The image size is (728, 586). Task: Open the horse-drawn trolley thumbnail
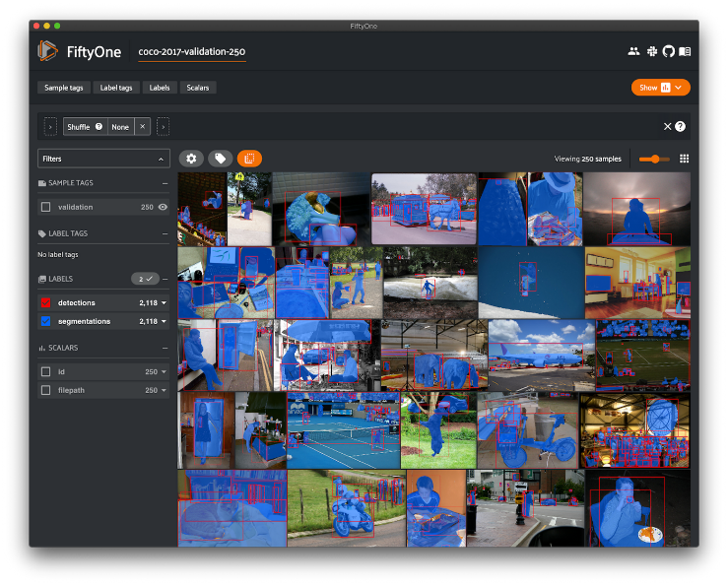[424, 209]
